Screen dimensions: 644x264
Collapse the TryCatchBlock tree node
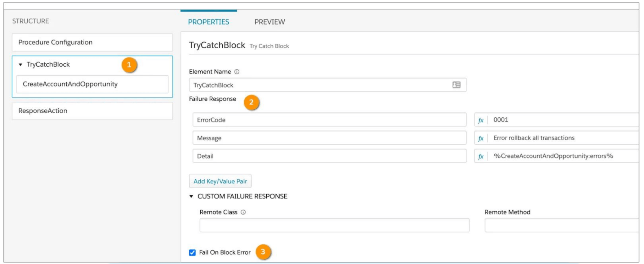pos(20,65)
